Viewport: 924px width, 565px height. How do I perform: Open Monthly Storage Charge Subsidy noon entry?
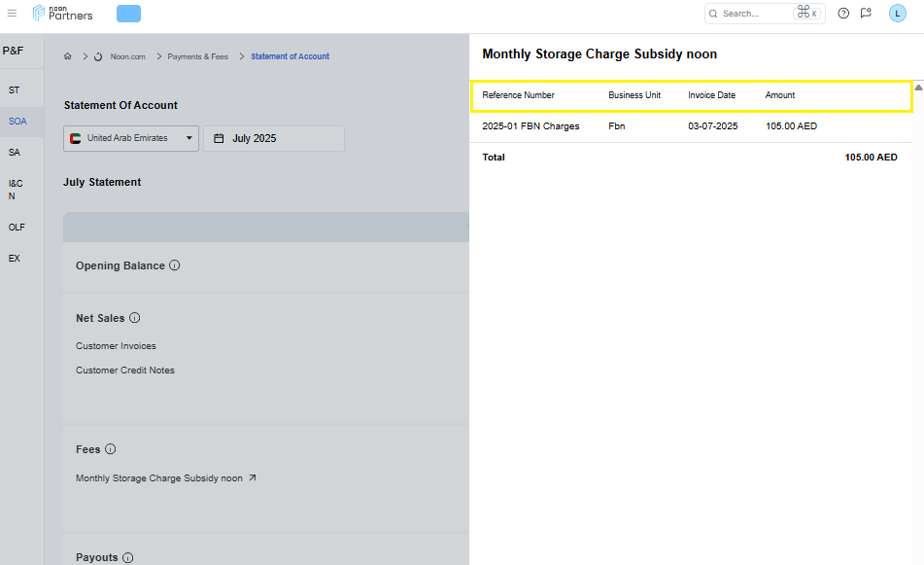coord(159,478)
